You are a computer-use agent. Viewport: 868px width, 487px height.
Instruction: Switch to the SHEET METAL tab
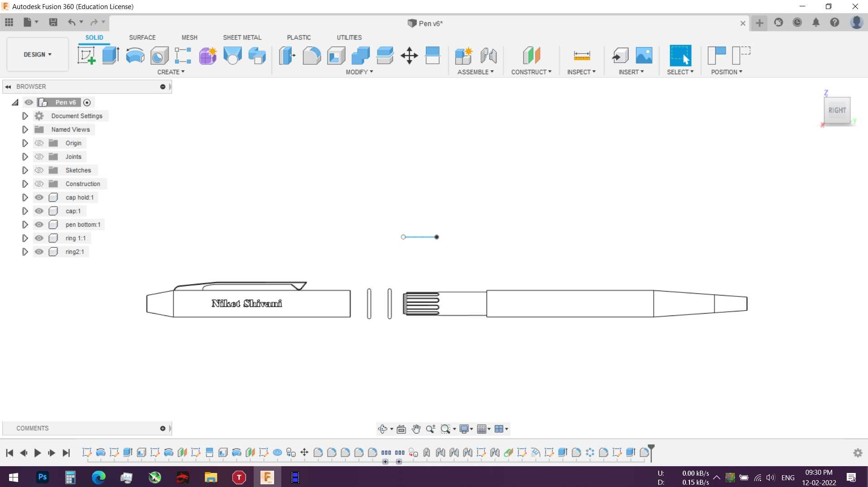click(x=242, y=38)
